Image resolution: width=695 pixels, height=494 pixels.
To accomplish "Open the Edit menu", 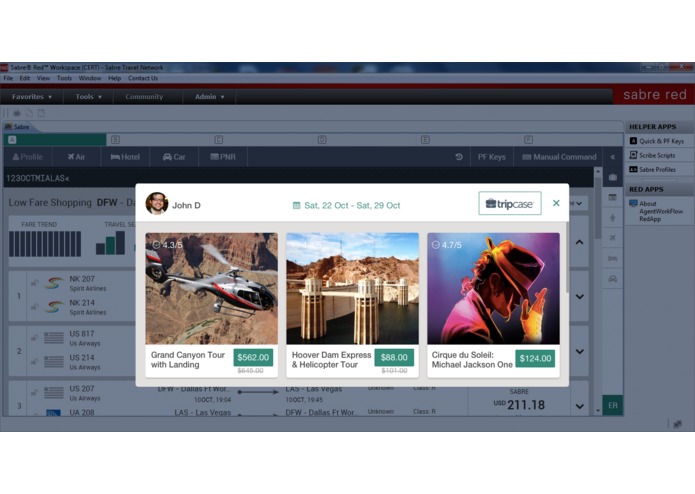I will click(25, 78).
